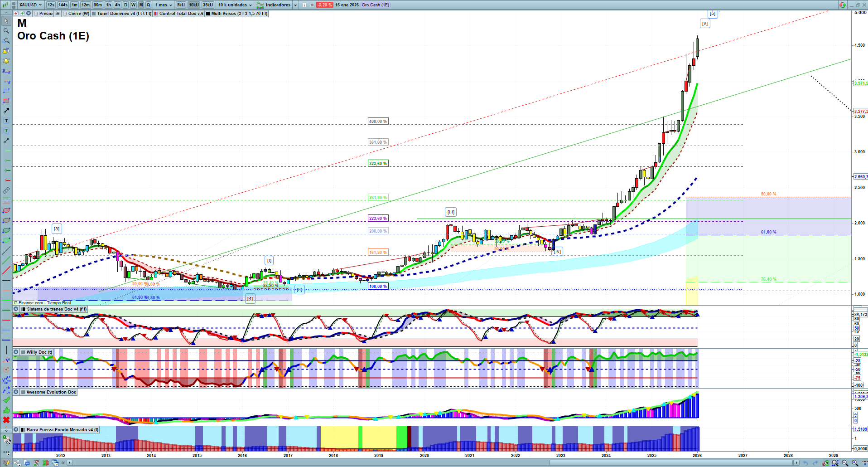Toggle the Cierre (W) checkbox

[65, 14]
